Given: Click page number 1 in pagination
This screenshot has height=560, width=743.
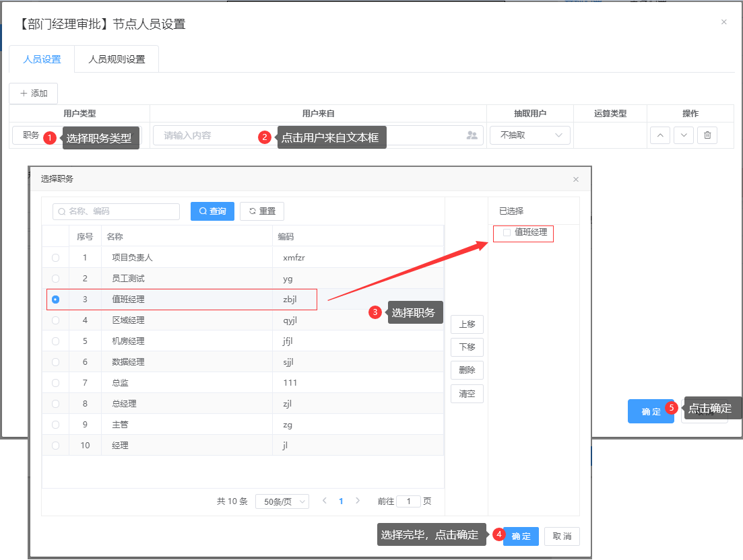Looking at the screenshot, I should 341,501.
